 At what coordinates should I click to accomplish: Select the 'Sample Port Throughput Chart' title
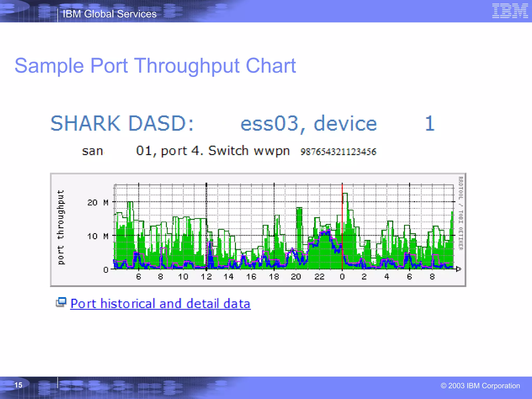[x=155, y=66]
